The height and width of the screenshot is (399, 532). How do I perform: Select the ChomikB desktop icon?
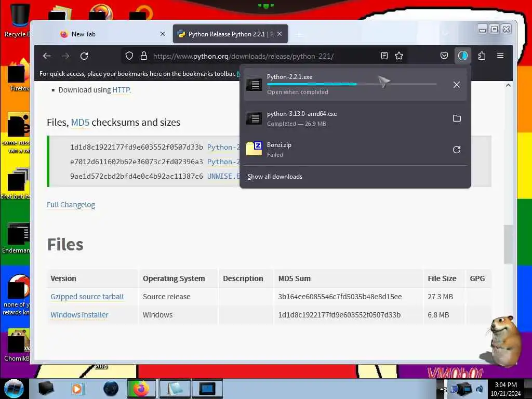point(18,345)
